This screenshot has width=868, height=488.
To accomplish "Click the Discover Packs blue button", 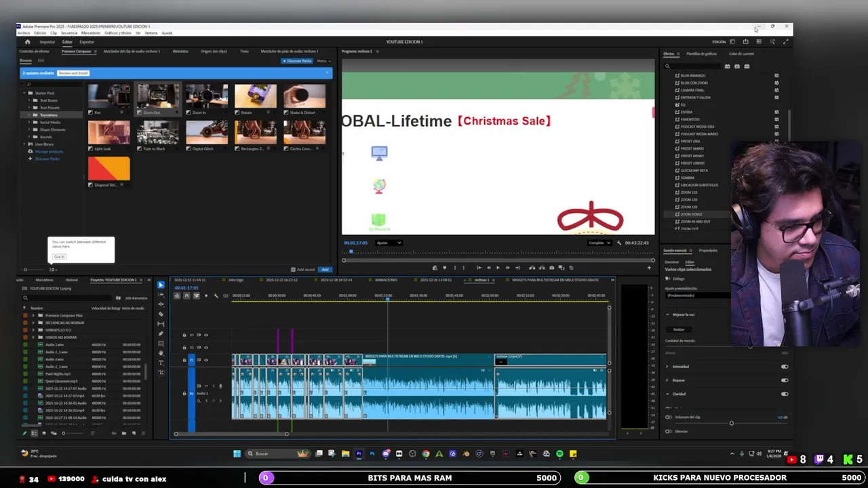I will 297,61.
